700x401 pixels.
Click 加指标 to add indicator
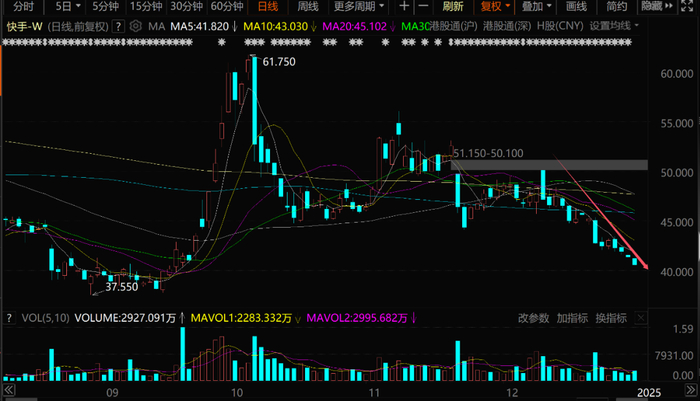coord(572,318)
